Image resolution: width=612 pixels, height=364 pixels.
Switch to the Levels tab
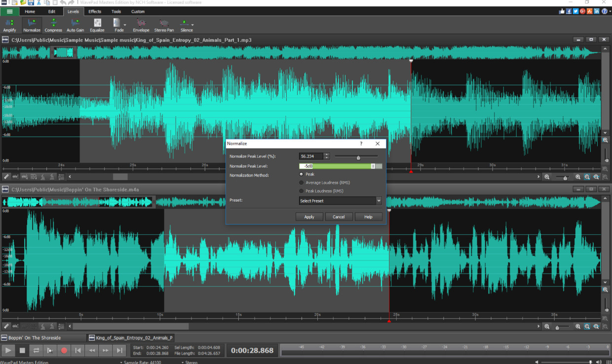73,11
